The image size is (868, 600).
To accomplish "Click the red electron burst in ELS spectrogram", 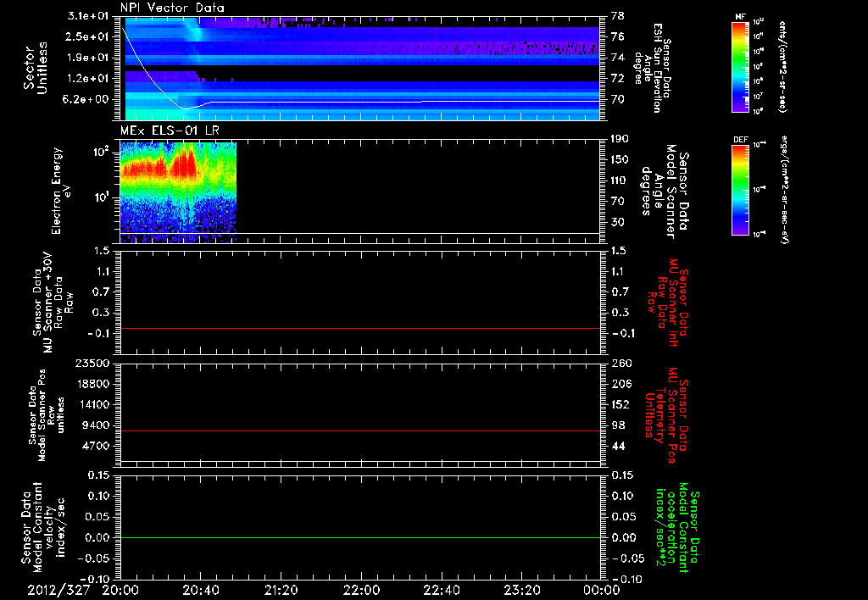I will pos(185,162).
